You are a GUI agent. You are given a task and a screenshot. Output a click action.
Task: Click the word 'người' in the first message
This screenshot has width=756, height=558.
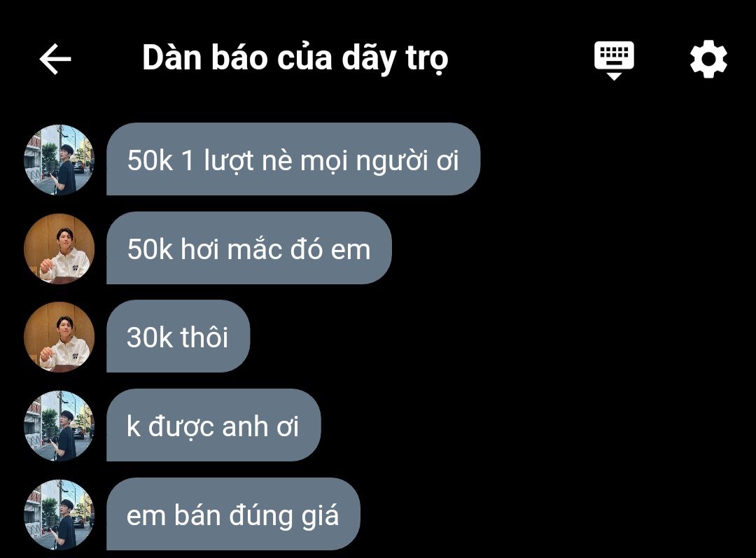[x=393, y=162]
